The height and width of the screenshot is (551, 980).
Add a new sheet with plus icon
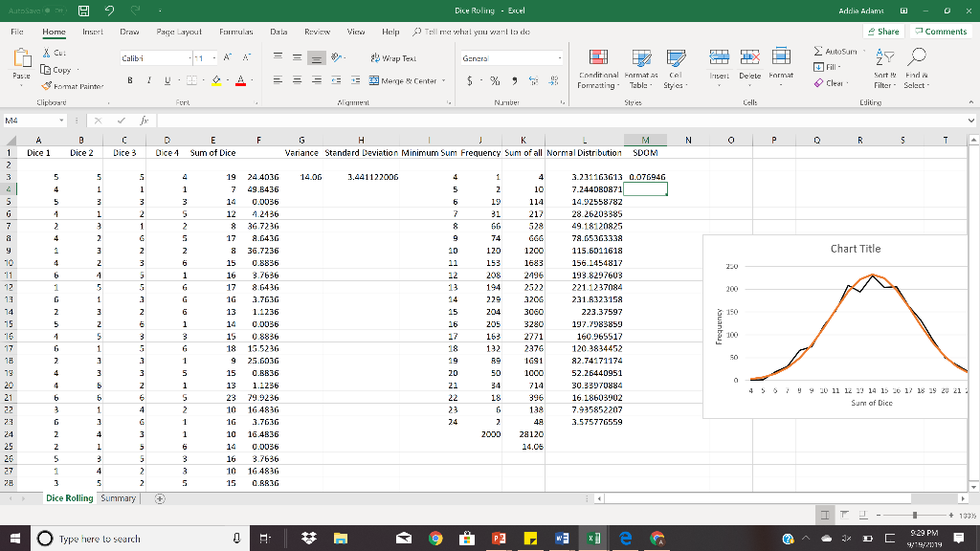(160, 498)
